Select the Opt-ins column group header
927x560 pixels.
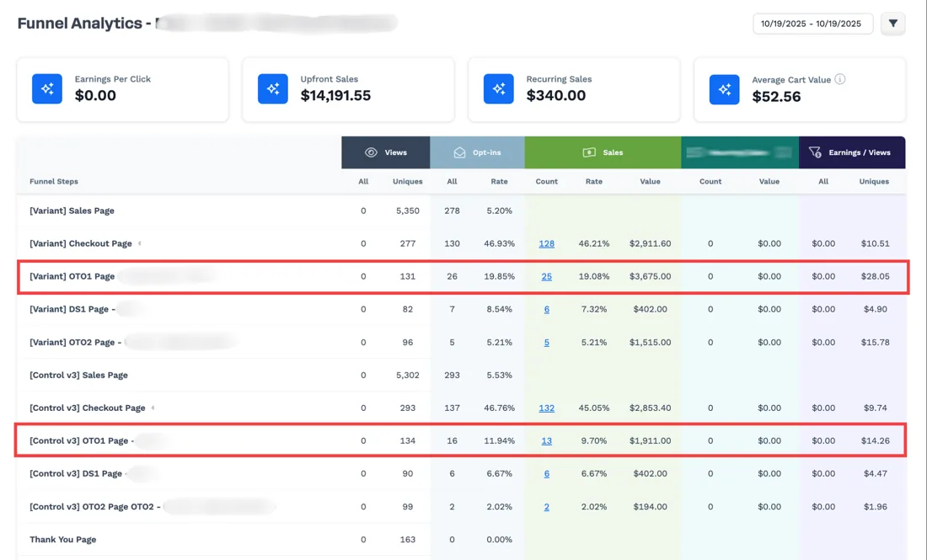click(x=477, y=152)
